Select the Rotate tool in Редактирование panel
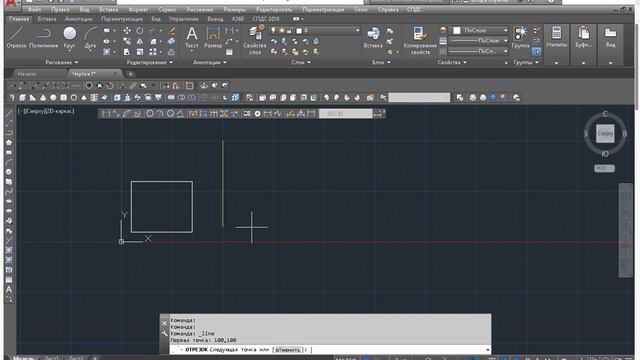This screenshot has height=360, width=640. pyautogui.click(x=140, y=31)
